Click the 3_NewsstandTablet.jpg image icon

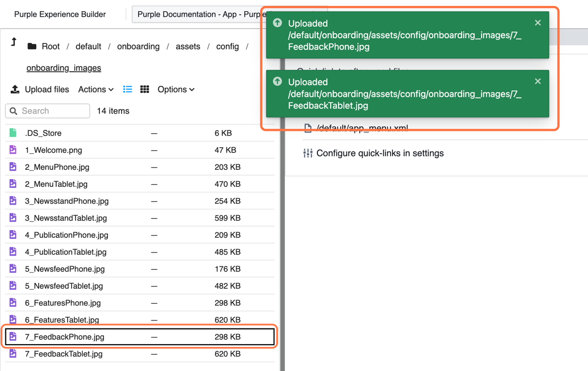pyautogui.click(x=13, y=218)
